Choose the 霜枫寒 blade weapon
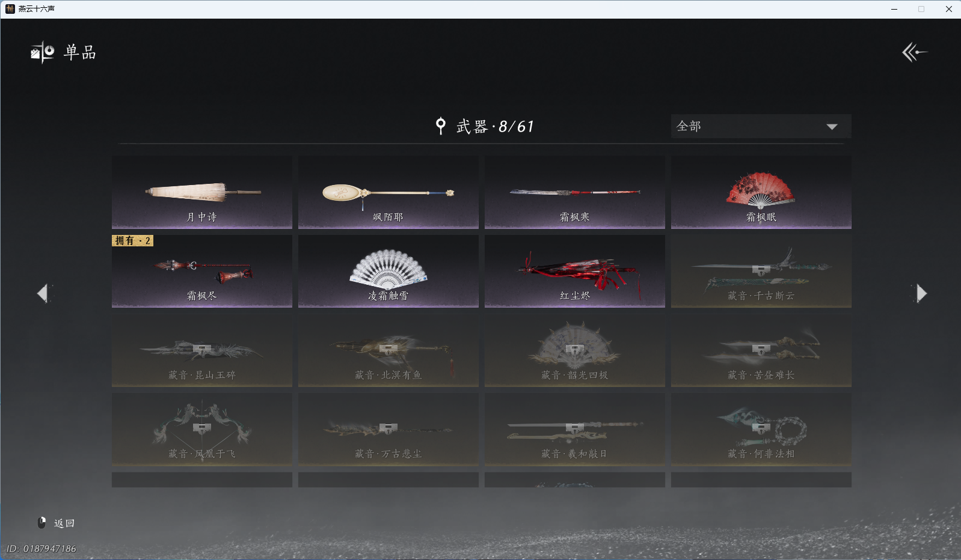This screenshot has width=961, height=560. (575, 192)
